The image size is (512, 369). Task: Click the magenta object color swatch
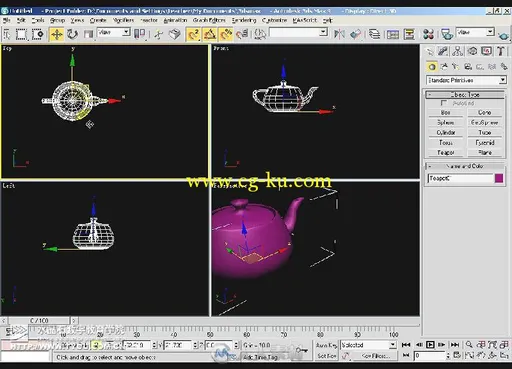[499, 178]
